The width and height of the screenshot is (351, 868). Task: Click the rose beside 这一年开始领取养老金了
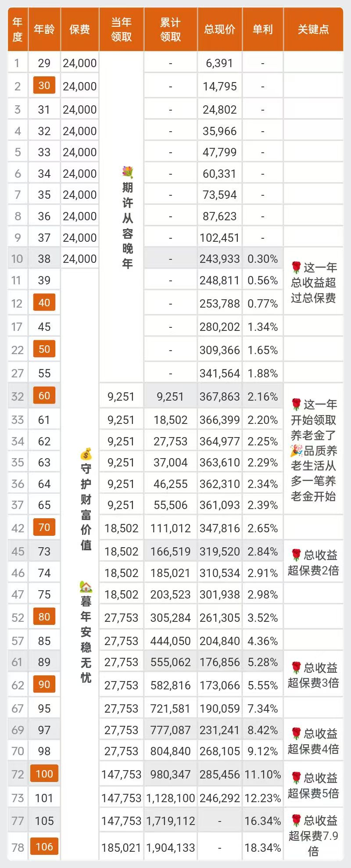297,404
